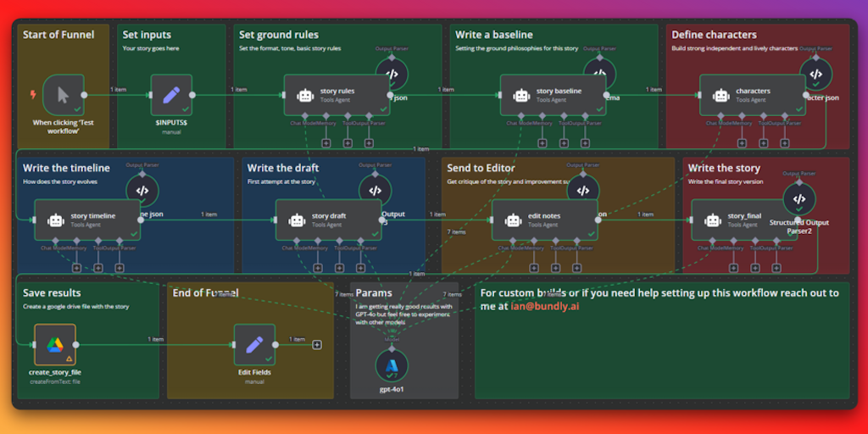Open the story baseline Tools Agent node
The image size is (868, 434).
pos(553,95)
